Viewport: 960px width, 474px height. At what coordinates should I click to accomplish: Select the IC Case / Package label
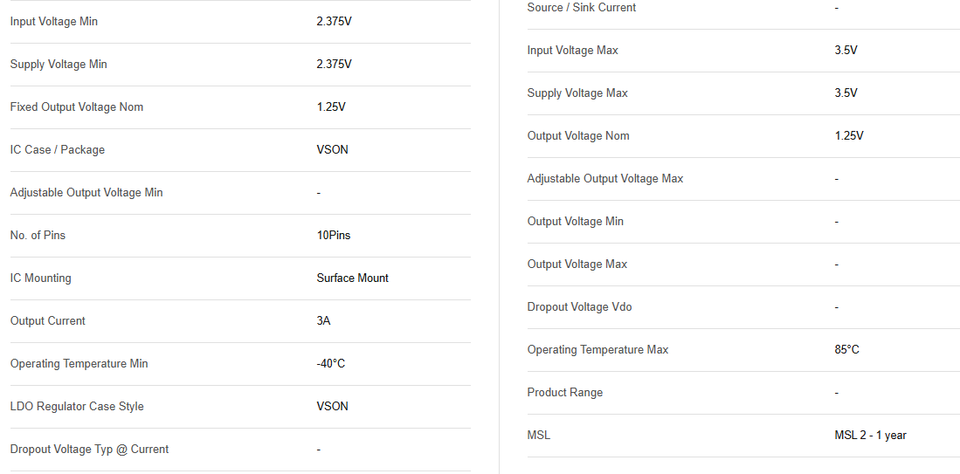(x=57, y=150)
